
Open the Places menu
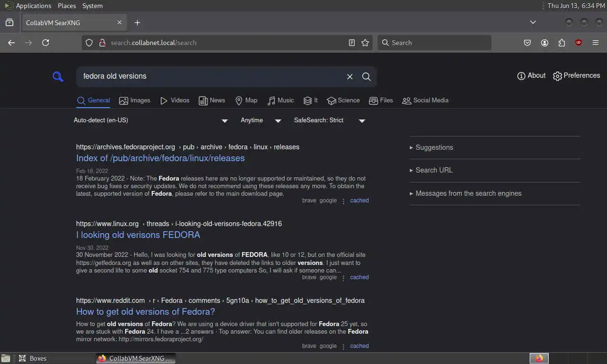[x=67, y=6]
